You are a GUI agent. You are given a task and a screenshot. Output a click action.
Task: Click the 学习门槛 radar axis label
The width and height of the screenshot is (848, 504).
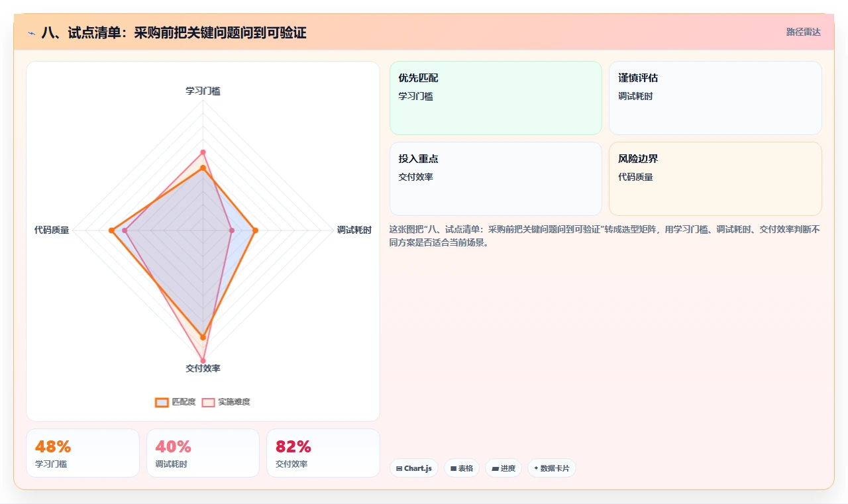coord(203,91)
